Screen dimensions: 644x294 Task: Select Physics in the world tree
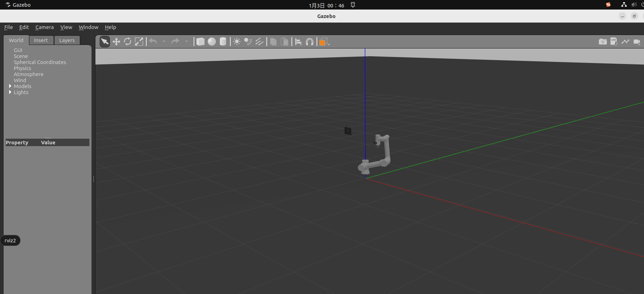point(22,68)
